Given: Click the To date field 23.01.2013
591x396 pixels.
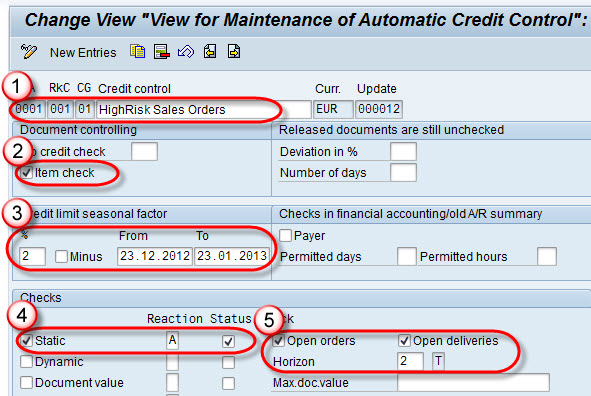Looking at the screenshot, I should coord(232,257).
